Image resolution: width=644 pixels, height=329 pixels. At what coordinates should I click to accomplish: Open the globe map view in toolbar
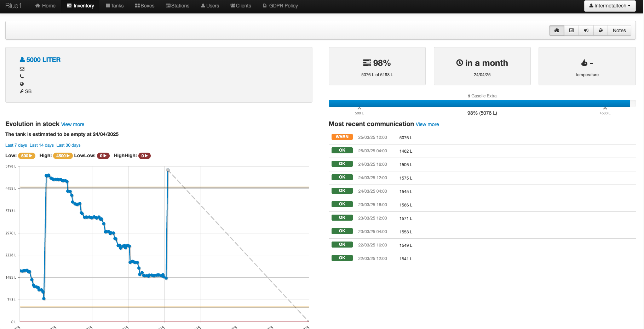click(x=600, y=30)
